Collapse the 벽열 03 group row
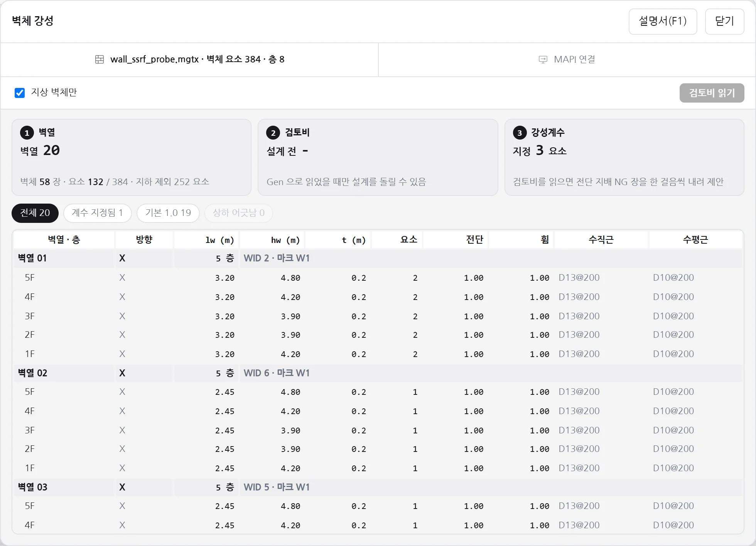This screenshot has width=756, height=546. (378, 487)
